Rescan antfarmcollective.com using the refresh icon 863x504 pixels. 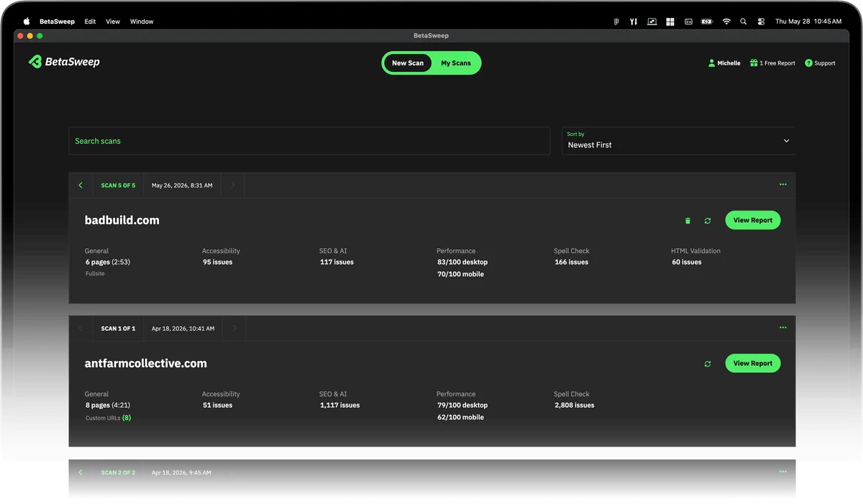pos(708,364)
